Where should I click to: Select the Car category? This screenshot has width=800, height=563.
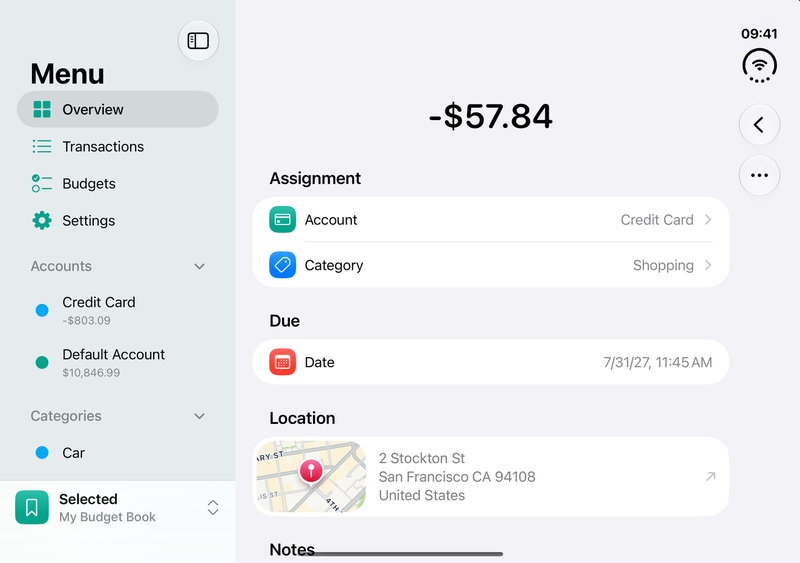coord(118,453)
